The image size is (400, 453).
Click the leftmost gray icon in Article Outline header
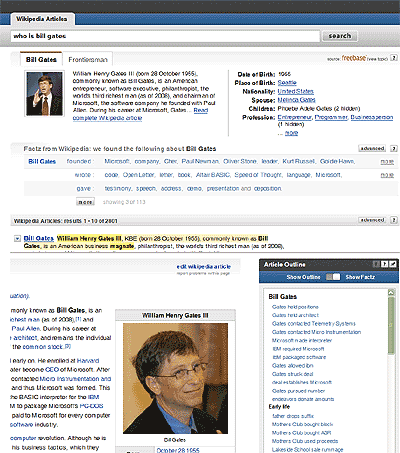376,264
